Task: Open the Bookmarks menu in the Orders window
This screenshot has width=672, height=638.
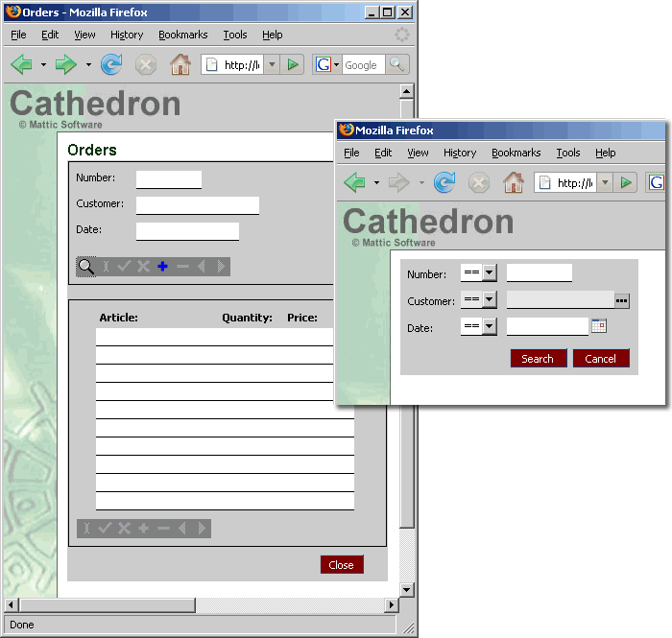Action: [182, 35]
